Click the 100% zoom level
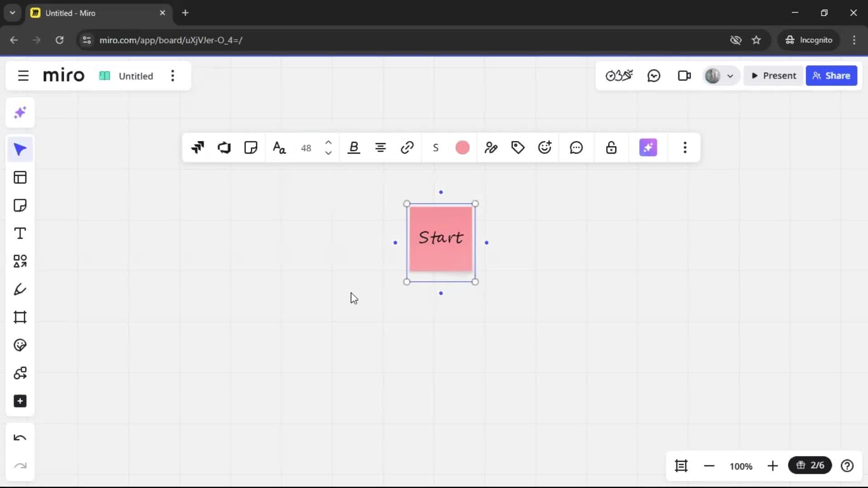The height and width of the screenshot is (488, 868). [x=741, y=466]
